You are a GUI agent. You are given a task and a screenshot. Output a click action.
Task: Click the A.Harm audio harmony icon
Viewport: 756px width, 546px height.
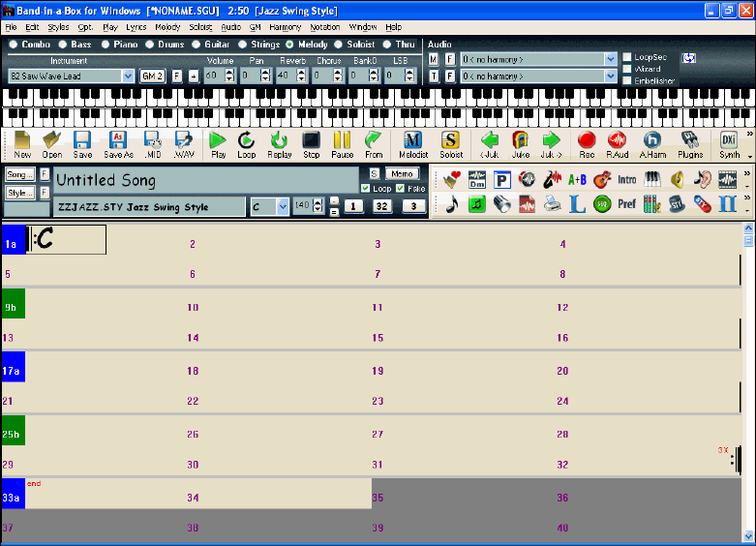[x=652, y=144]
